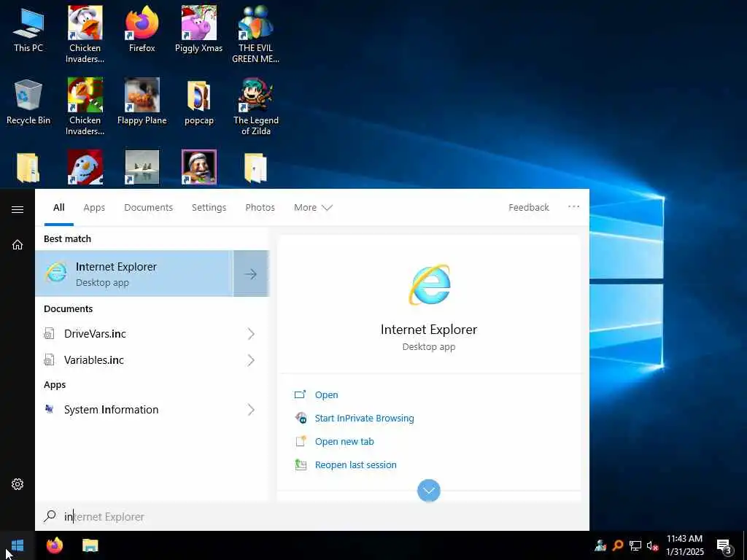This screenshot has height=560, width=747.
Task: Open the folder icon below Legend of Zilda
Action: click(256, 168)
